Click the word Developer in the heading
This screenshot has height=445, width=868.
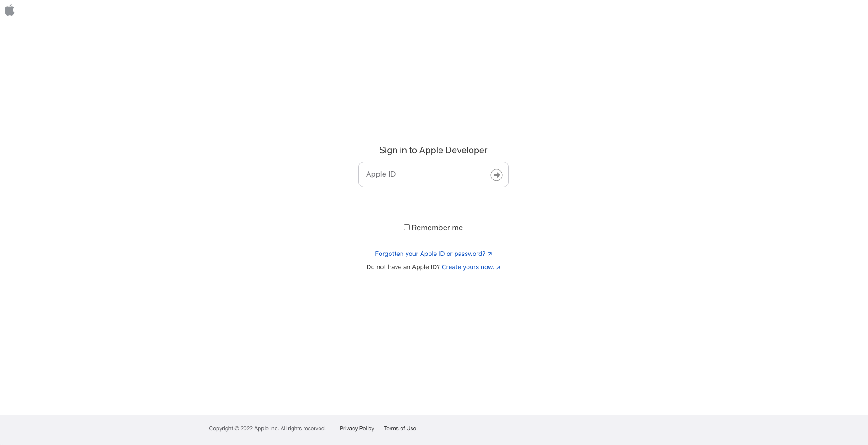(x=466, y=150)
